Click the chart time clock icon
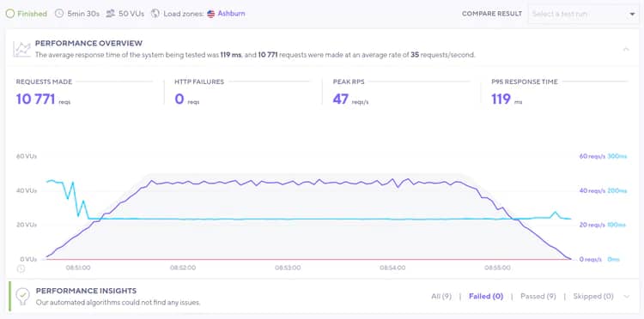The image size is (644, 319). (x=21, y=268)
